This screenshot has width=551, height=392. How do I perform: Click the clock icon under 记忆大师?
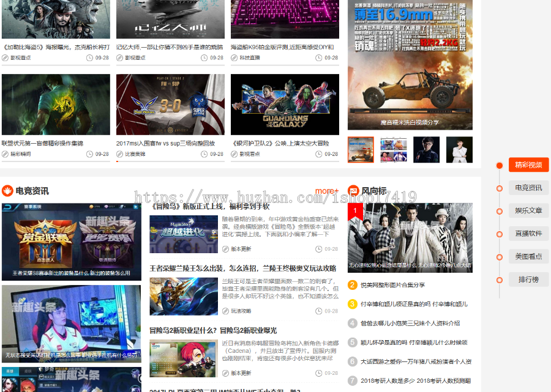click(x=204, y=58)
